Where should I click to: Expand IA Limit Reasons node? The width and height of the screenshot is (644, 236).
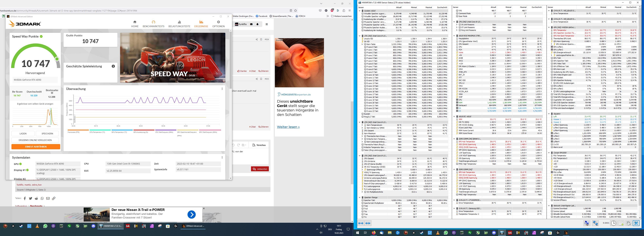457,25
